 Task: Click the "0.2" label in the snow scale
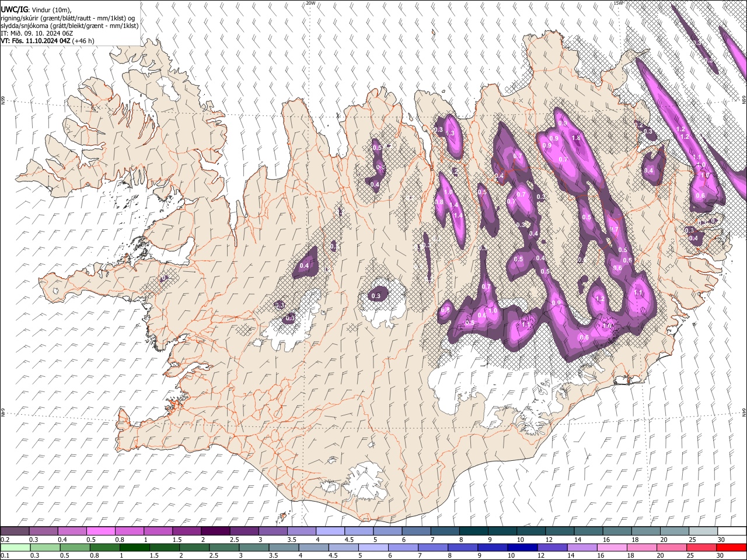pyautogui.click(x=5, y=540)
